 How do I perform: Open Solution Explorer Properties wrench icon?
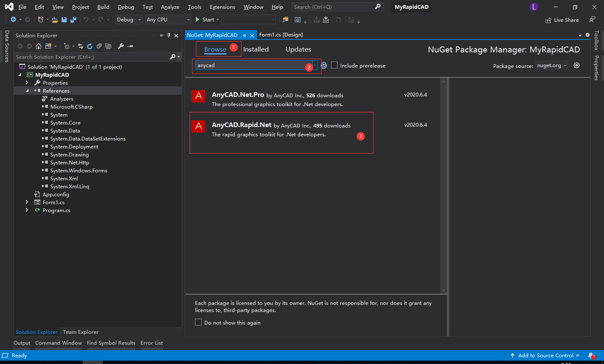click(121, 46)
